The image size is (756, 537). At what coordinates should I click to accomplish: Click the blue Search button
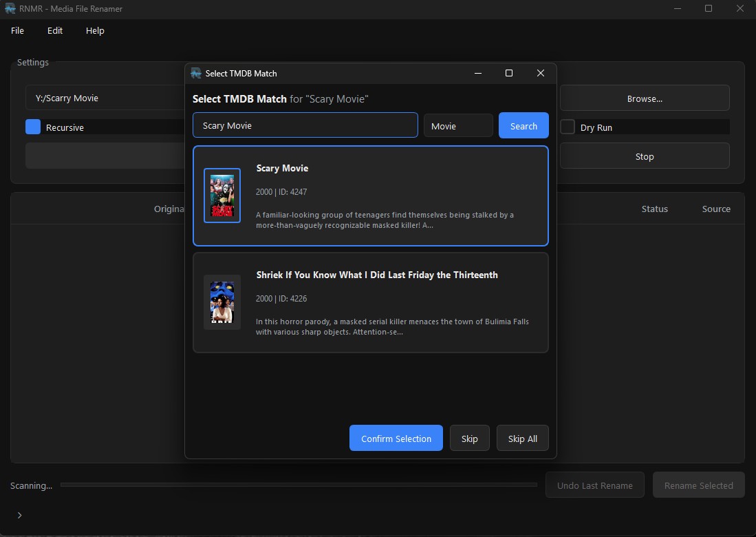pos(523,126)
